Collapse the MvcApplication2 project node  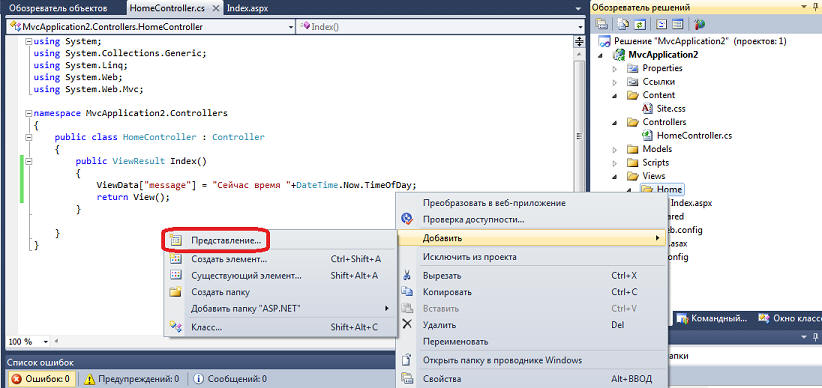coord(600,55)
